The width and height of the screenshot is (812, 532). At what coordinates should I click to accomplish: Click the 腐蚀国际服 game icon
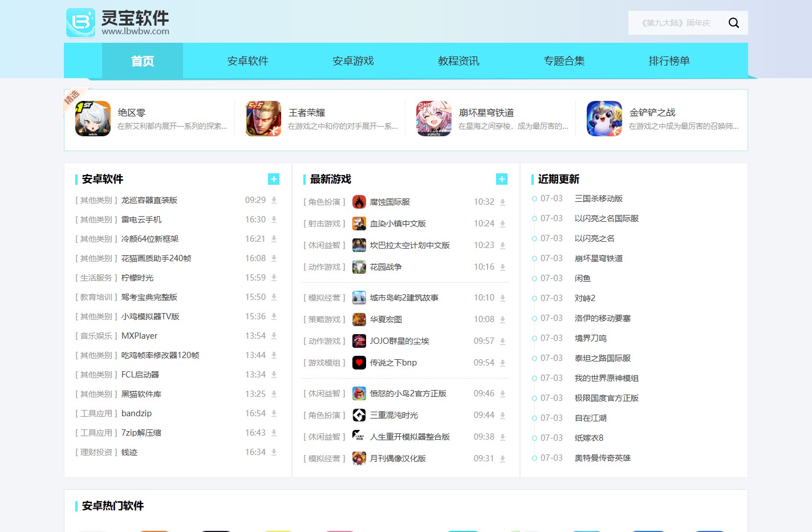click(x=359, y=202)
